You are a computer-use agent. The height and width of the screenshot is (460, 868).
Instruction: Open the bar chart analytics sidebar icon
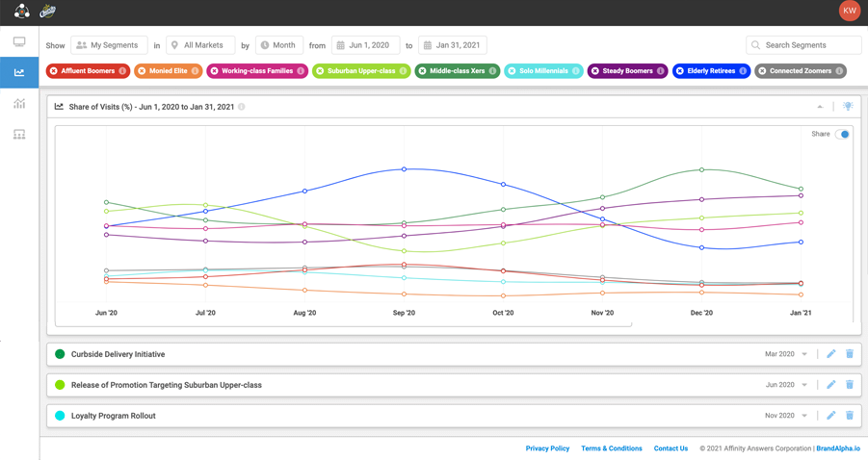pos(19,103)
